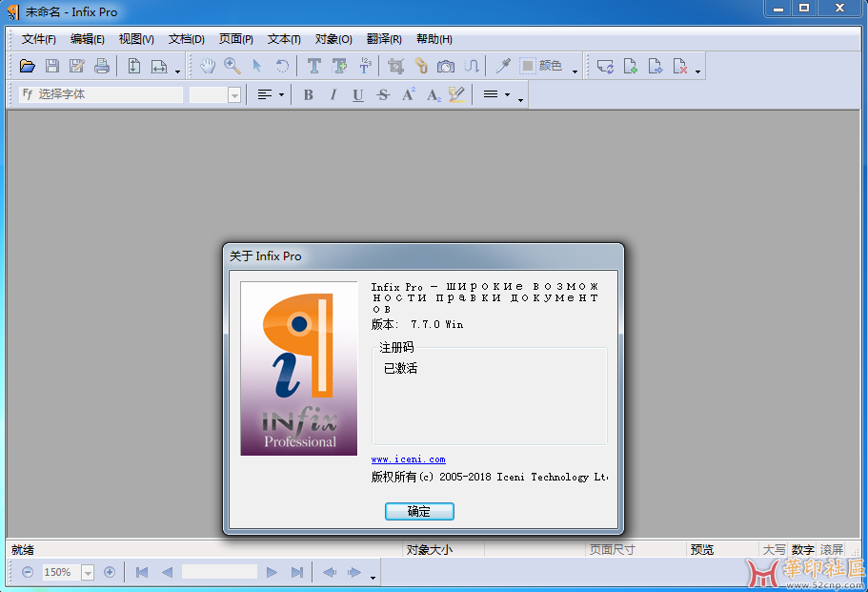Open the 帮助(H) menu

(x=434, y=39)
